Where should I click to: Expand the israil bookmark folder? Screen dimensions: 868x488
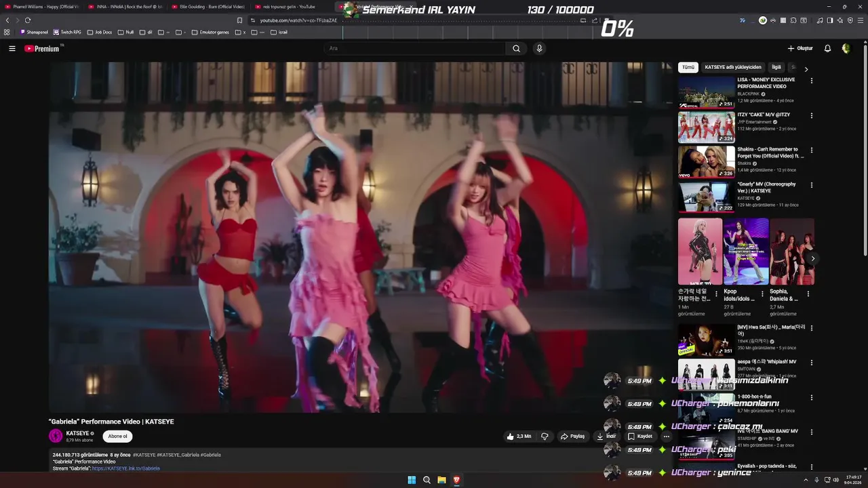click(x=279, y=32)
